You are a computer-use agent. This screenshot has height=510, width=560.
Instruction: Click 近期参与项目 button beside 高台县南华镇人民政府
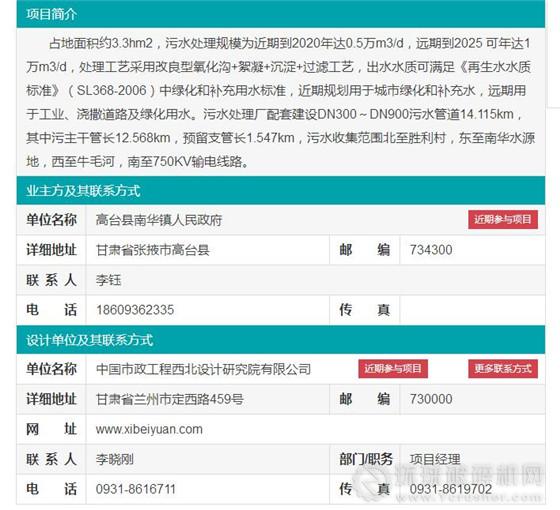pos(503,219)
